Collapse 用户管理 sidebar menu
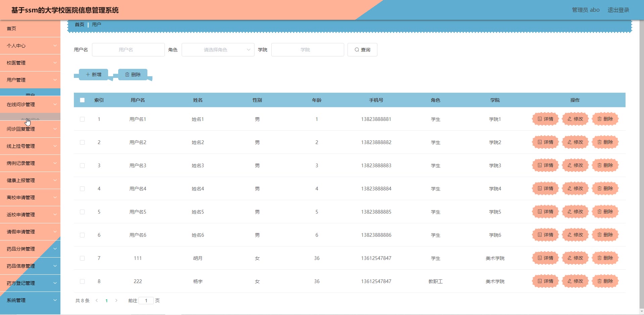 (x=30, y=80)
